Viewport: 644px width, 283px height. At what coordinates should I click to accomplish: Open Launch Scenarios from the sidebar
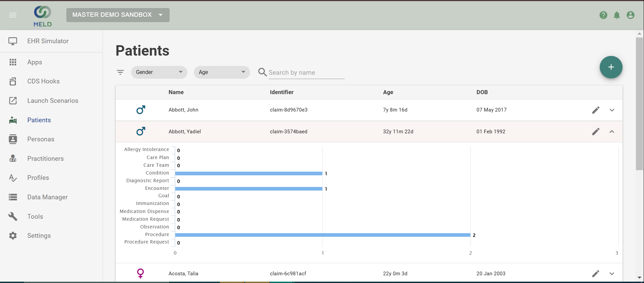[x=53, y=101]
